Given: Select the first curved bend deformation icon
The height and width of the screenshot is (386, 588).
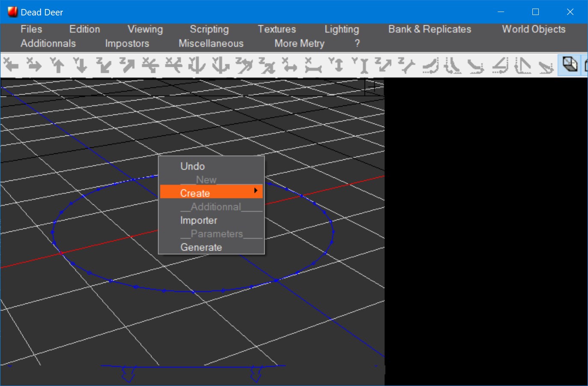Looking at the screenshot, I should [430, 65].
